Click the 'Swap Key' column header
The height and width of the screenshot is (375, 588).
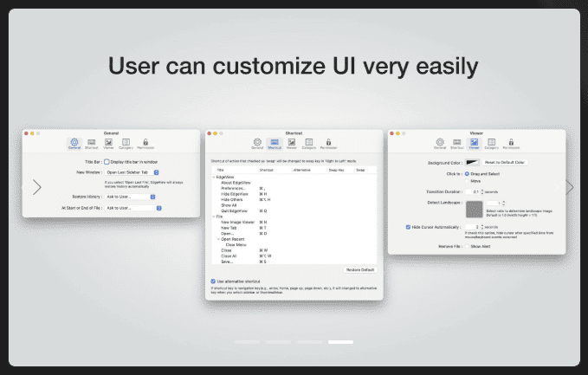[336, 171]
